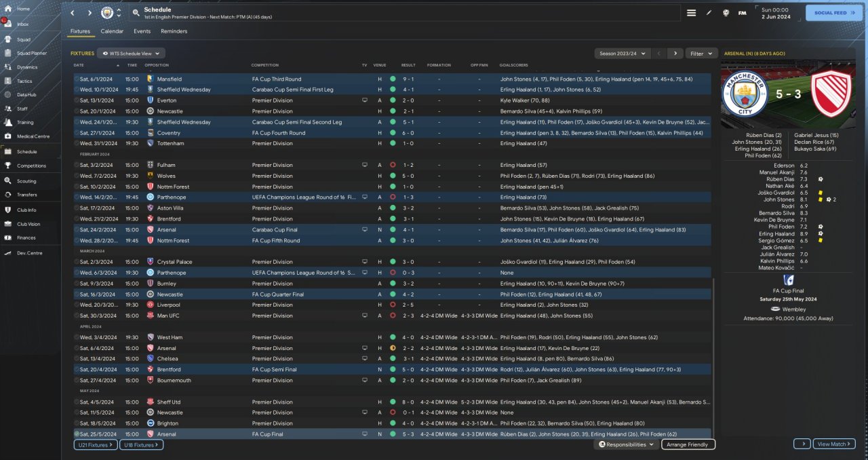The height and width of the screenshot is (460, 868).
Task: Open the Dynamics section
Action: coord(27,67)
